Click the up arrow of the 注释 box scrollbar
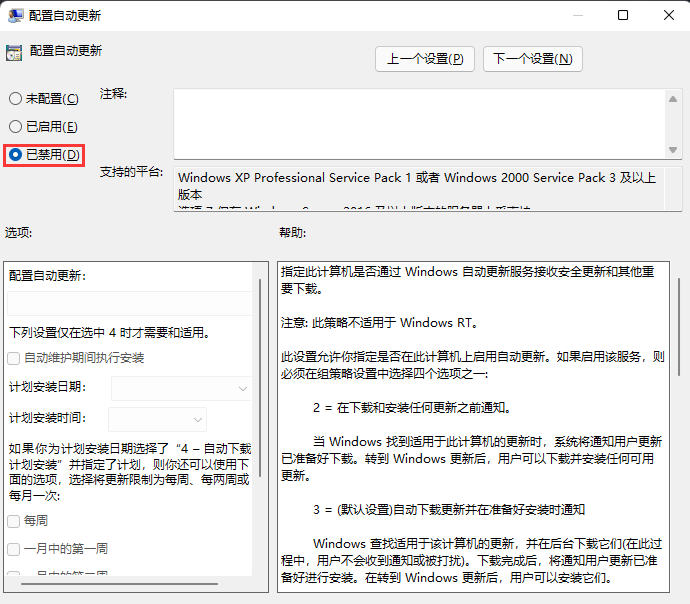This screenshot has width=690, height=604. (674, 98)
